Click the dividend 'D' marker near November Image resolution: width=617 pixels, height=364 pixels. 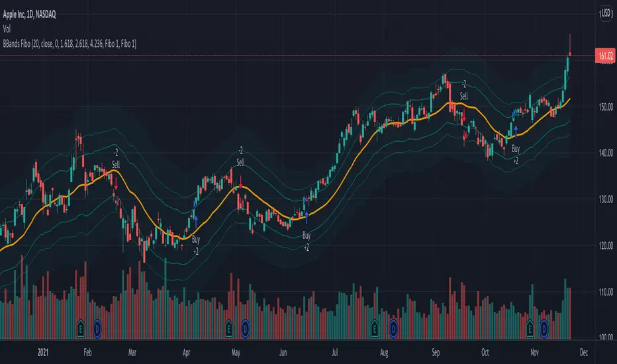[544, 326]
